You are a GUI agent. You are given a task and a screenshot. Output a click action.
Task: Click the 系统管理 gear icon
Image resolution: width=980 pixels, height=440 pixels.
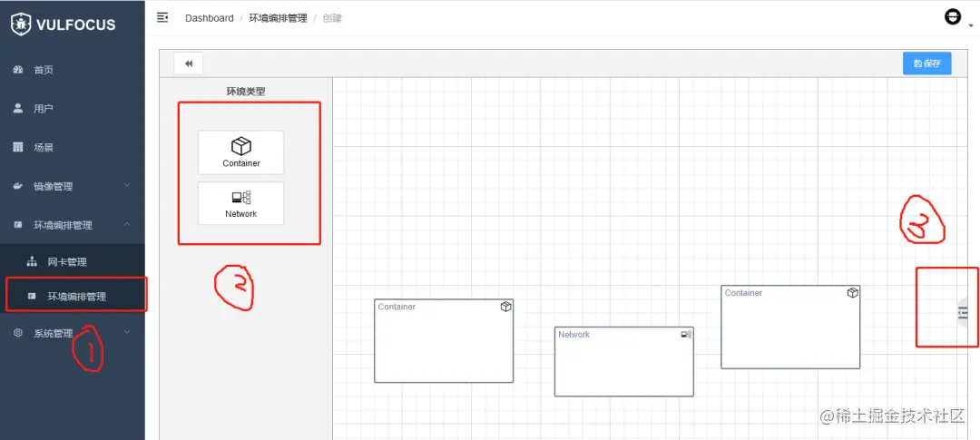[x=18, y=333]
